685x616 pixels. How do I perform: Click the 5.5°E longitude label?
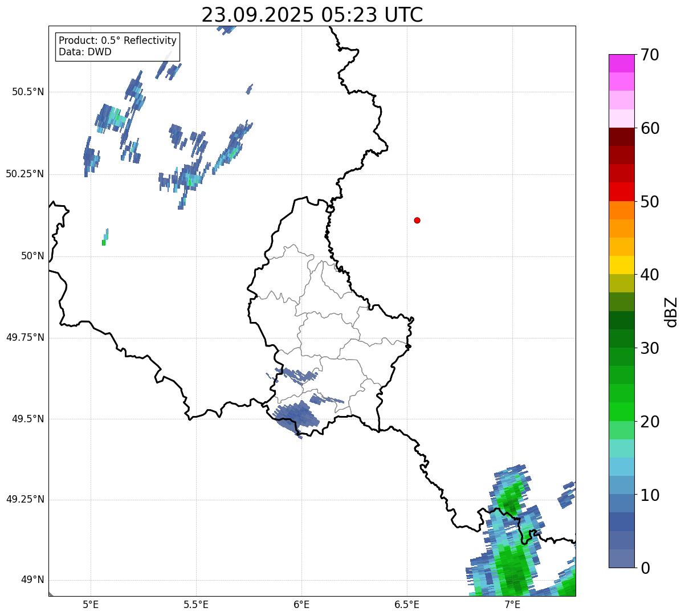point(196,605)
